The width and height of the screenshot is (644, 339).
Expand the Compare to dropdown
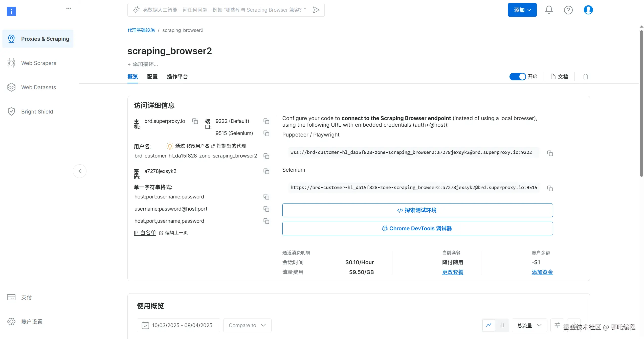click(247, 325)
